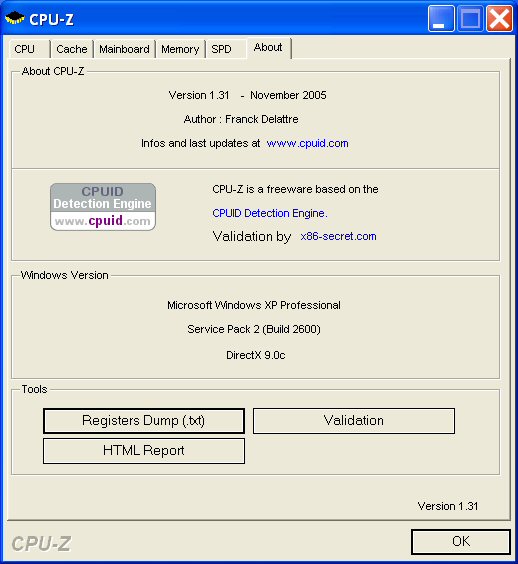Screen dimensions: 518x564
Task: Select the Mainboard tab
Action: point(124,49)
